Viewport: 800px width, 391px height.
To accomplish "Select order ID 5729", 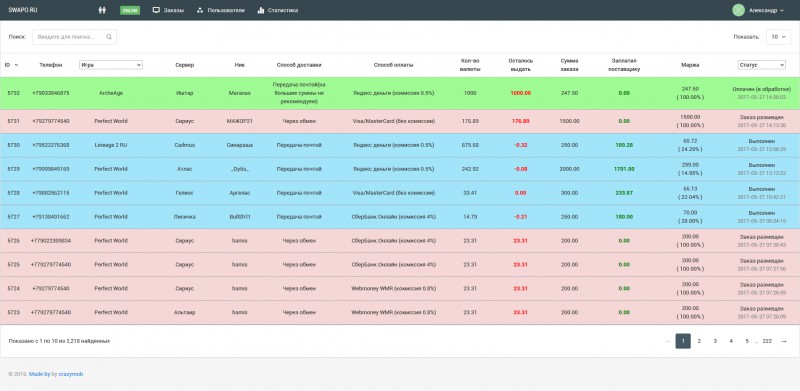I will coord(13,169).
